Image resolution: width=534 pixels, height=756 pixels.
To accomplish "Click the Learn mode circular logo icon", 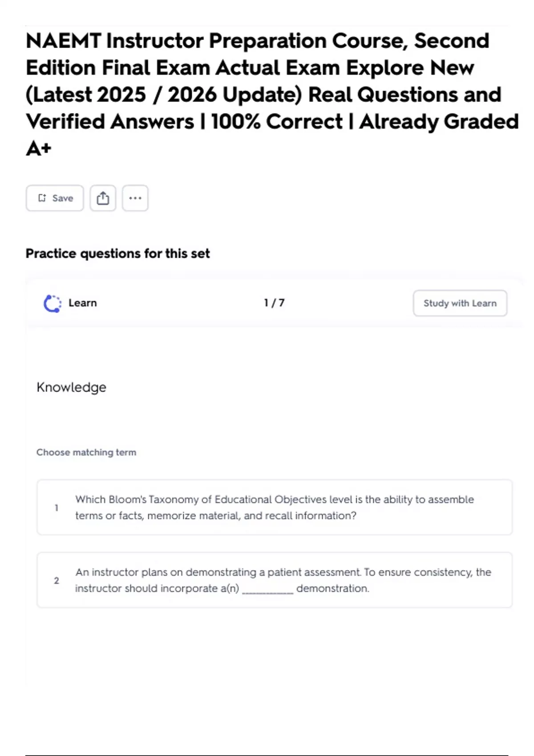I will [52, 304].
